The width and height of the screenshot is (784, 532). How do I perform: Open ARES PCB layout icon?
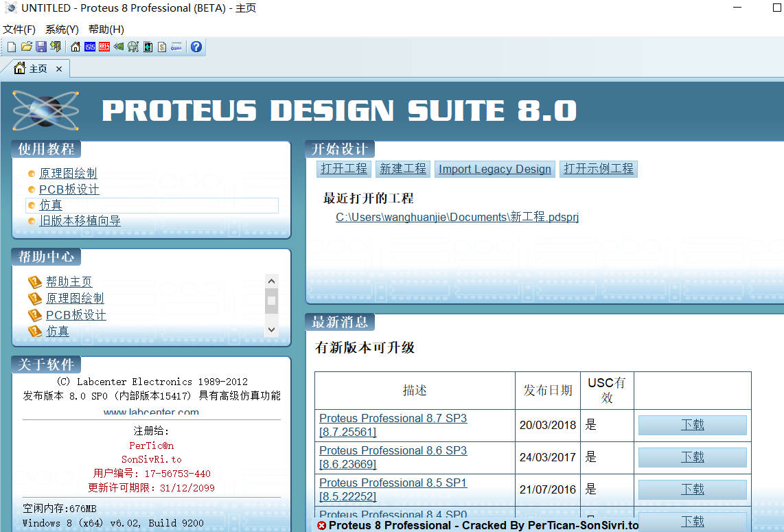tap(104, 47)
